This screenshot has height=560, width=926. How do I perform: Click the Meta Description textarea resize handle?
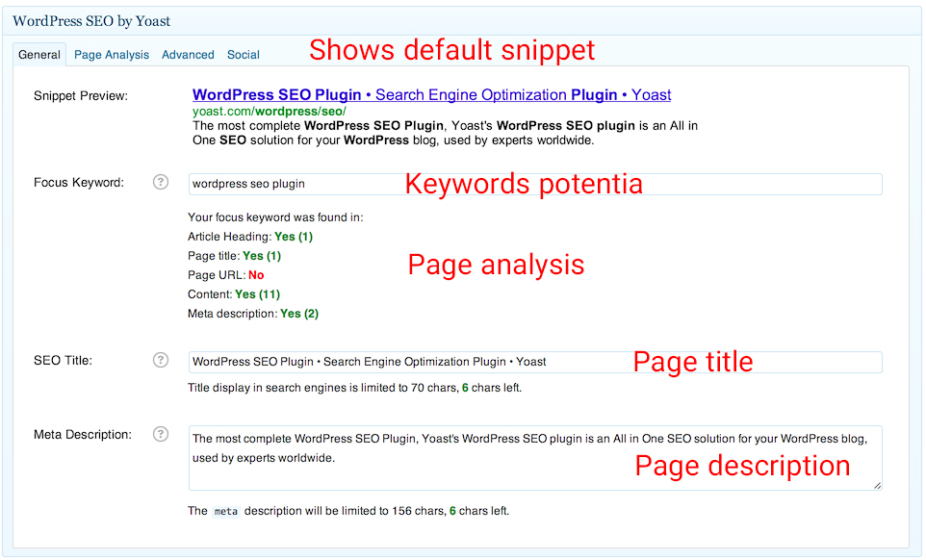coord(878,486)
